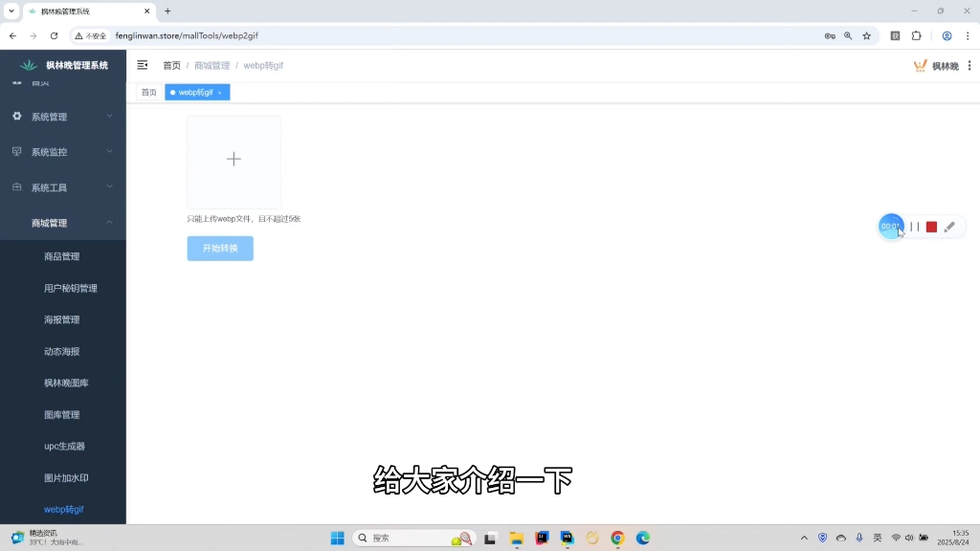Click the 系统工具 briefcase icon

tap(17, 187)
